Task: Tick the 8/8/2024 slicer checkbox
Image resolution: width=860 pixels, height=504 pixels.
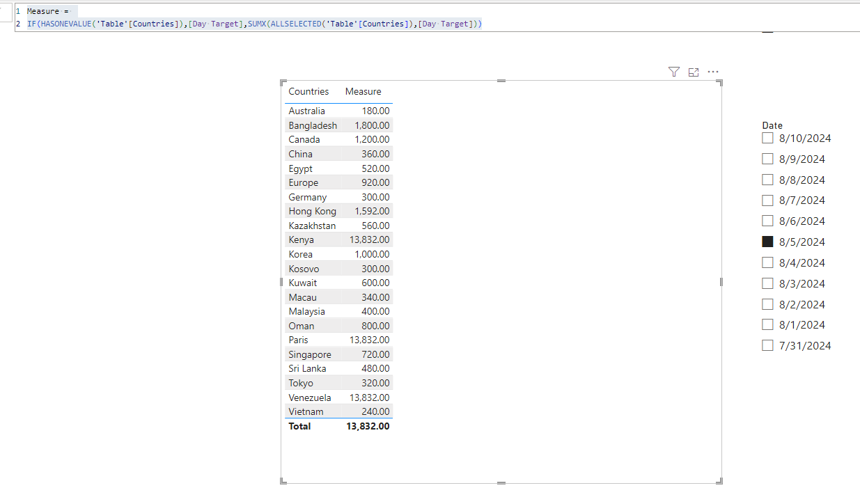Action: tap(767, 180)
